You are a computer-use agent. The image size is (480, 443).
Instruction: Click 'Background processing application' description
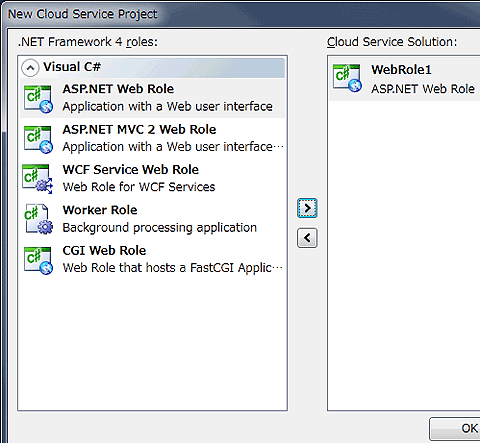tap(160, 228)
